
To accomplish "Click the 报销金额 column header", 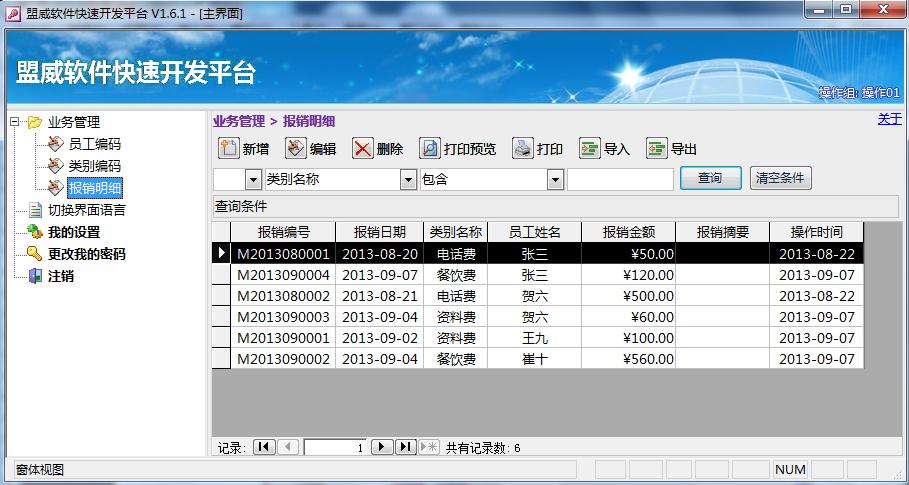I will [x=629, y=232].
